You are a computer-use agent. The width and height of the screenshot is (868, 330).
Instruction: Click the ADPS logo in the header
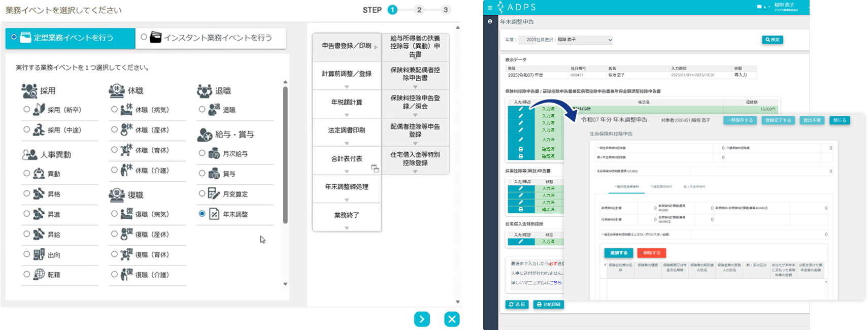pos(516,7)
